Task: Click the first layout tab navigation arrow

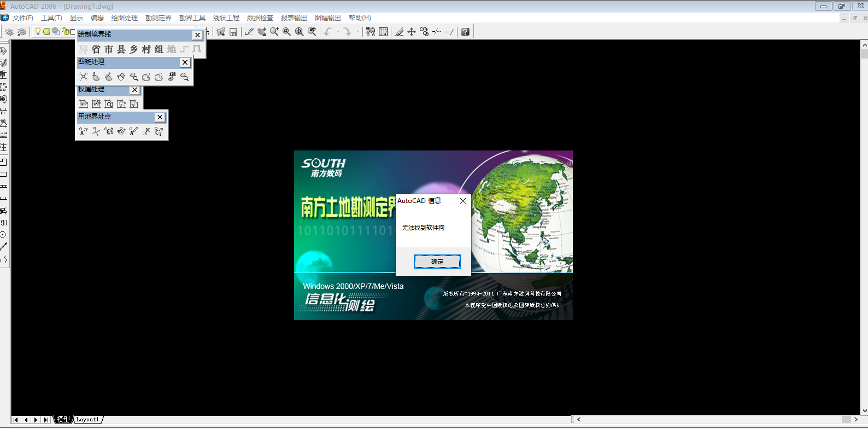Action: coord(16,420)
